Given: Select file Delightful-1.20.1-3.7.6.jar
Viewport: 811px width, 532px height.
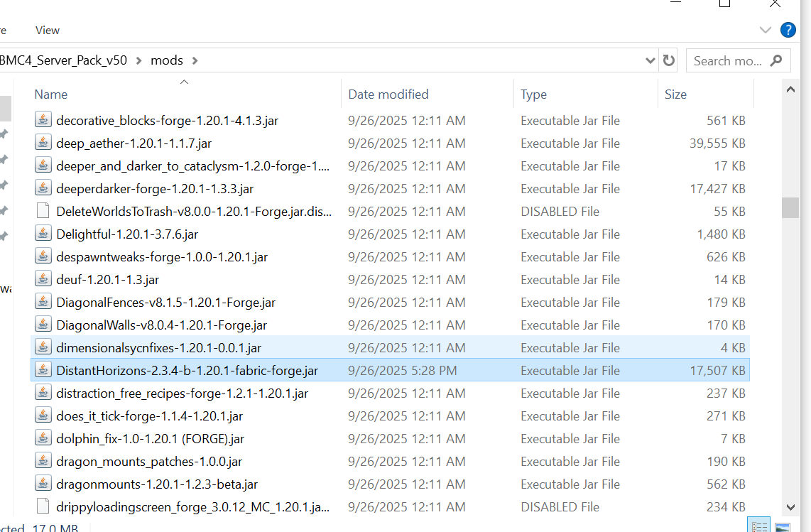Looking at the screenshot, I should tap(127, 234).
